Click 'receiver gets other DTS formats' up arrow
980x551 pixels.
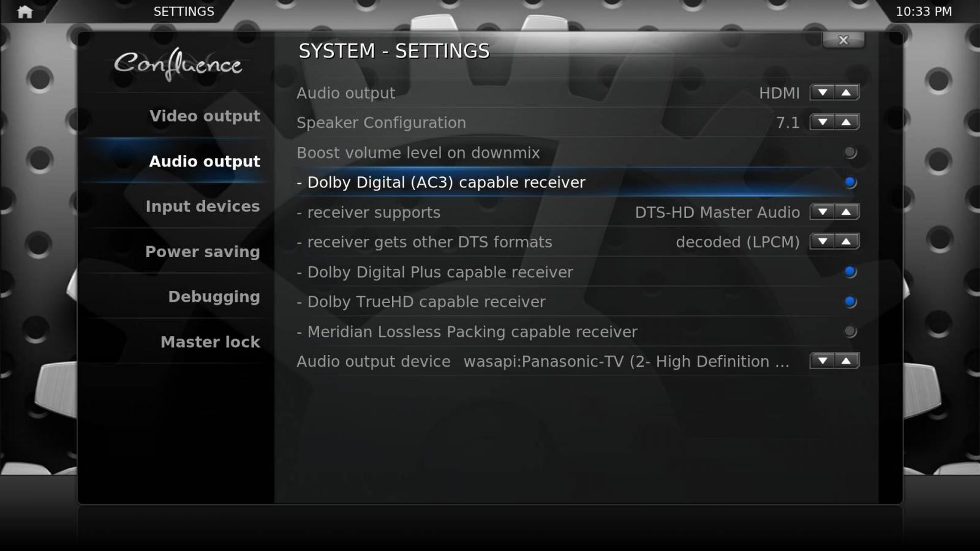click(x=846, y=242)
